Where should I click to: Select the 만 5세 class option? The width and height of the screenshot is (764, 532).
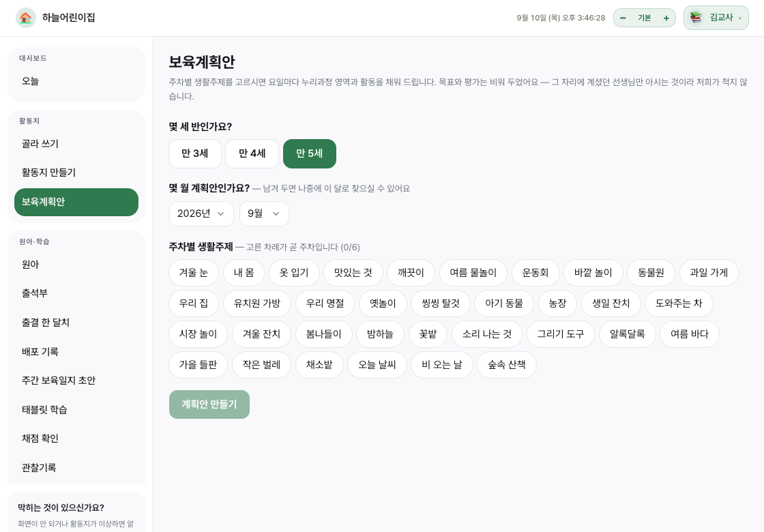(x=310, y=153)
